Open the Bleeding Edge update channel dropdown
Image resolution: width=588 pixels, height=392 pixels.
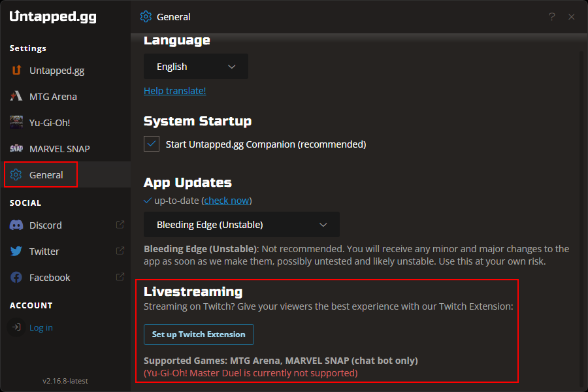(x=242, y=224)
